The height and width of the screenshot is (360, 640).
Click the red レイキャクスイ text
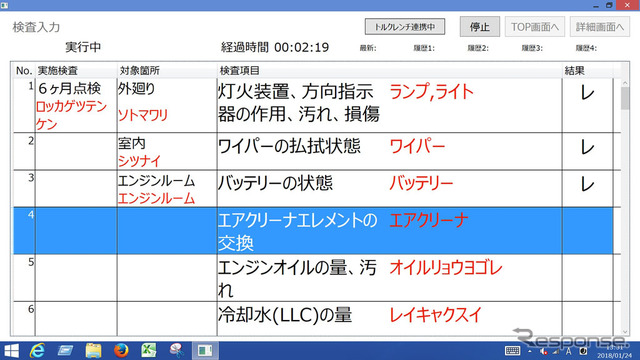point(436,315)
